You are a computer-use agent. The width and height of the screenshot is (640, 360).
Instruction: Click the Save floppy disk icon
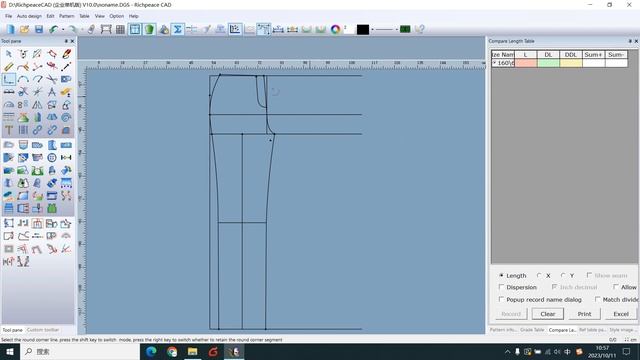click(39, 29)
